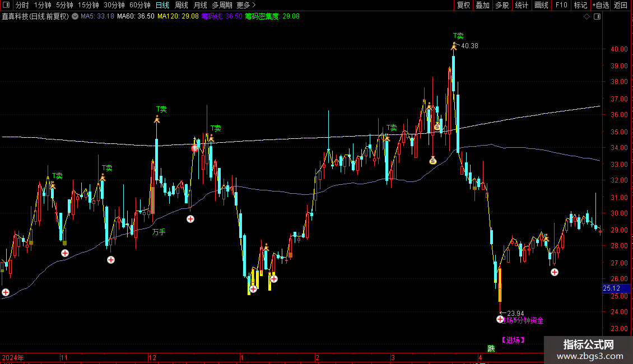Image resolution: width=633 pixels, height=364 pixels.
Task: Click the plus marker near 26.00 in April
Action: pyautogui.click(x=555, y=272)
